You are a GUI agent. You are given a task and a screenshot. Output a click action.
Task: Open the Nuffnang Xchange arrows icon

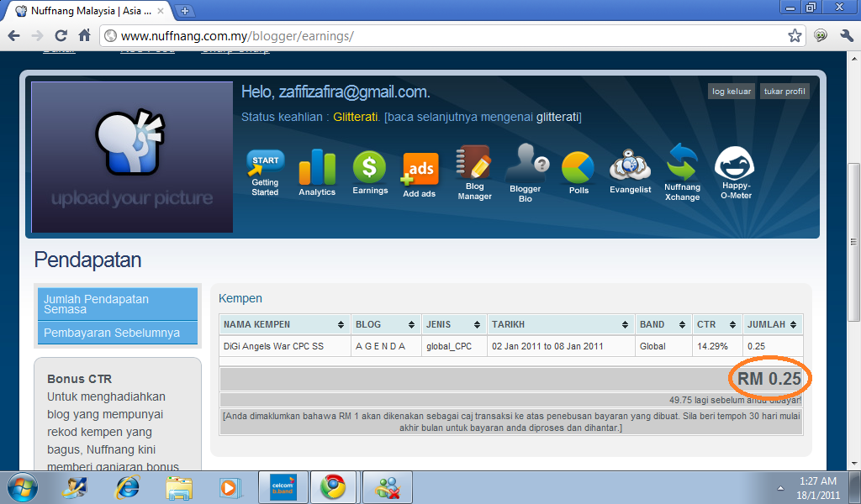[x=683, y=173]
